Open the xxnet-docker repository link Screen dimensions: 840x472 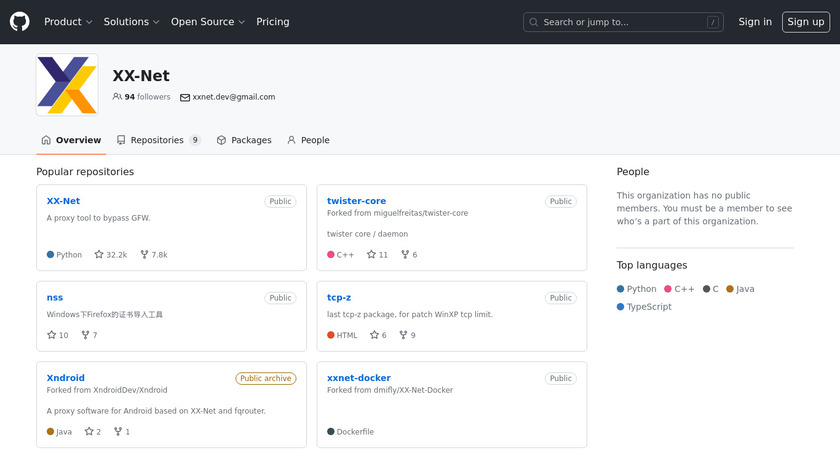pos(359,378)
